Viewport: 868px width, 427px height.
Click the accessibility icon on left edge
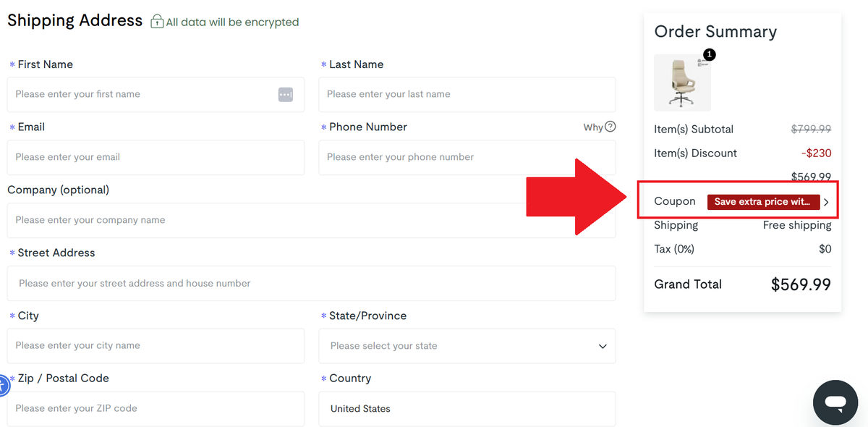point(4,386)
